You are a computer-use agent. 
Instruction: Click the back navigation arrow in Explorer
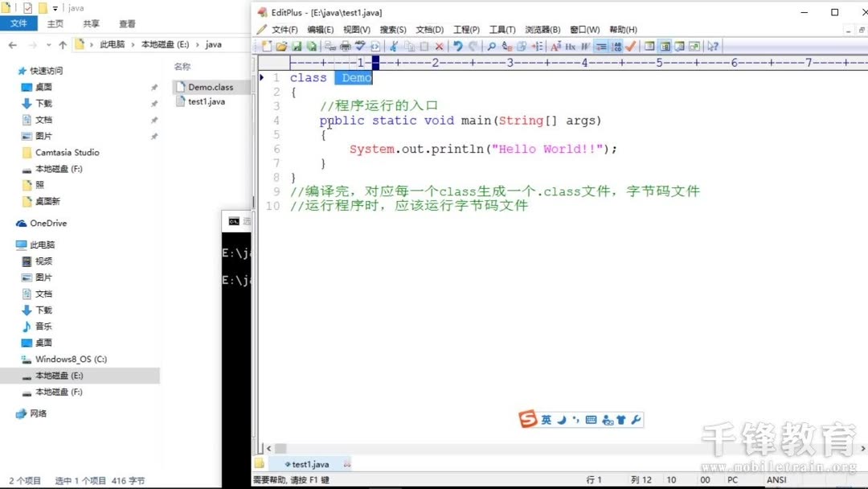11,46
